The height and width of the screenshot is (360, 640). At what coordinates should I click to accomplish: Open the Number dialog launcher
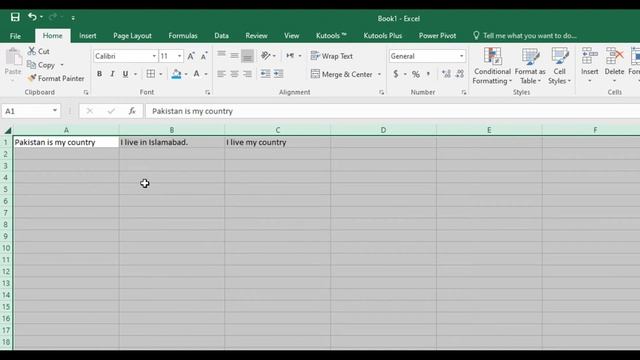click(x=464, y=93)
